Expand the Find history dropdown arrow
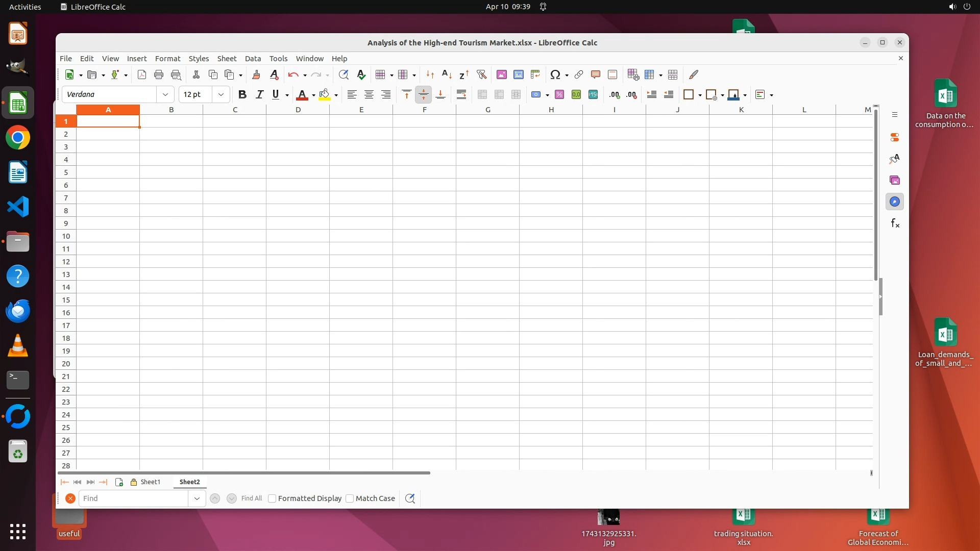This screenshot has width=980, height=551. tap(197, 498)
